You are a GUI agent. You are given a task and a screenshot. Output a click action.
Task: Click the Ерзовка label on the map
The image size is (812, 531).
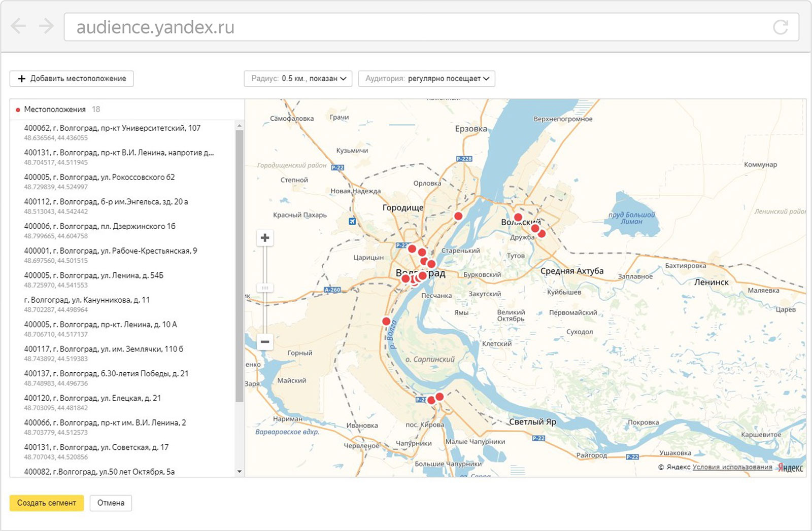471,129
